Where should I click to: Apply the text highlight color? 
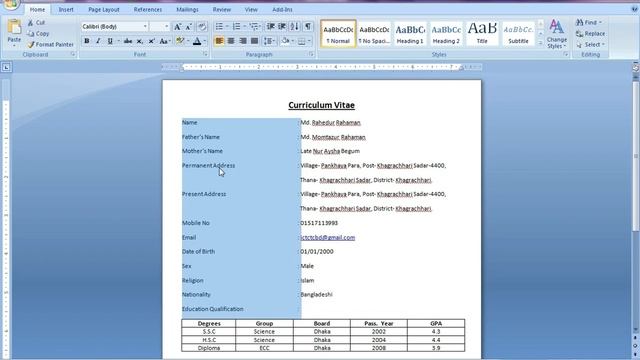[180, 41]
